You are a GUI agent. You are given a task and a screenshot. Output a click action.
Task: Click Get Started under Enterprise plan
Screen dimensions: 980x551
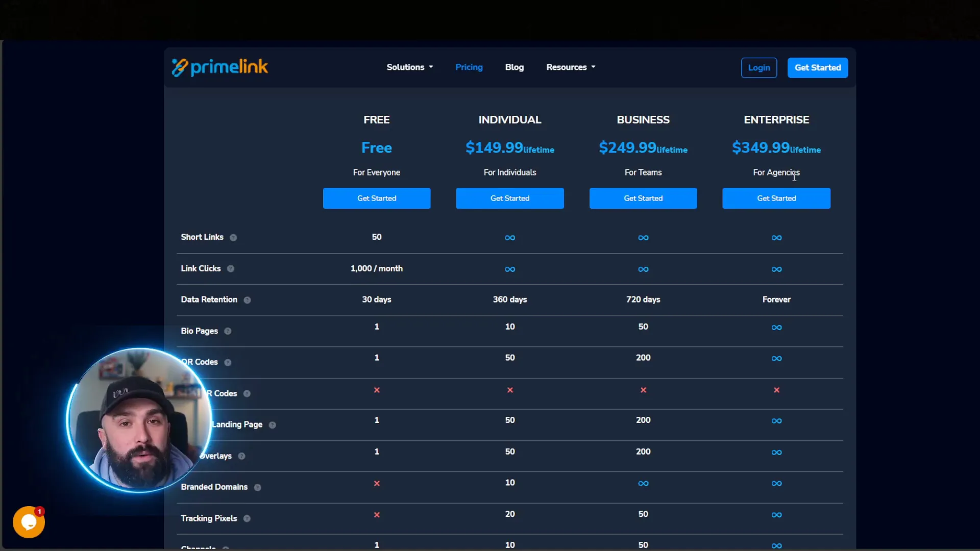click(776, 198)
